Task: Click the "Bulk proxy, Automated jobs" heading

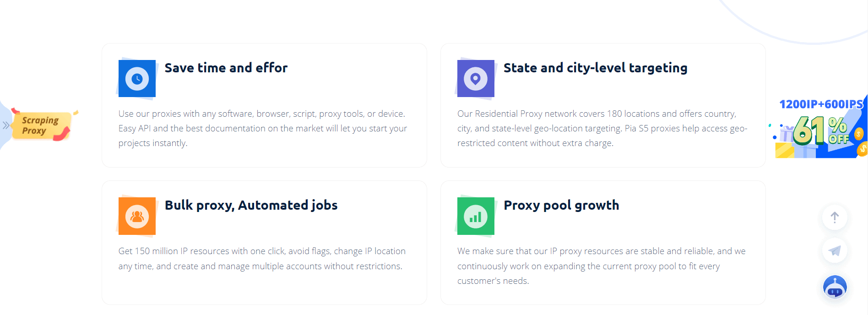Action: tap(251, 205)
